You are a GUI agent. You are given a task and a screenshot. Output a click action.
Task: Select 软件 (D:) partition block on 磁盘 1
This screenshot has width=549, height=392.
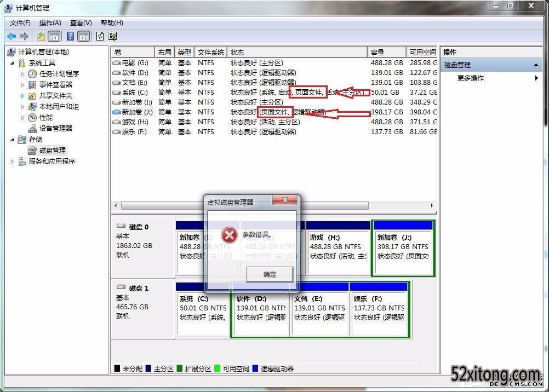click(x=261, y=309)
